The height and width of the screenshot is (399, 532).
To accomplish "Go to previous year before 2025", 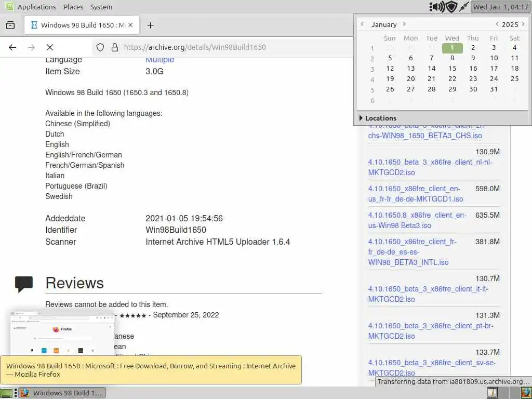I will pos(497,24).
